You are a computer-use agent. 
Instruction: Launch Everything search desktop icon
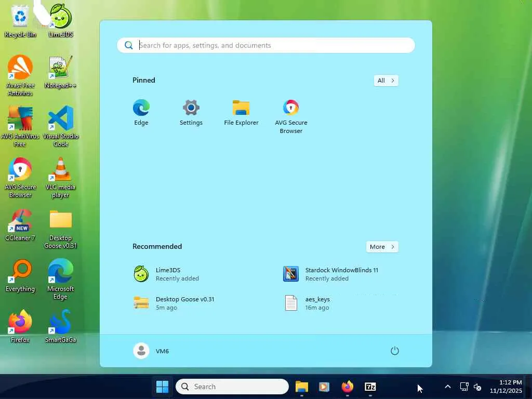tap(20, 275)
